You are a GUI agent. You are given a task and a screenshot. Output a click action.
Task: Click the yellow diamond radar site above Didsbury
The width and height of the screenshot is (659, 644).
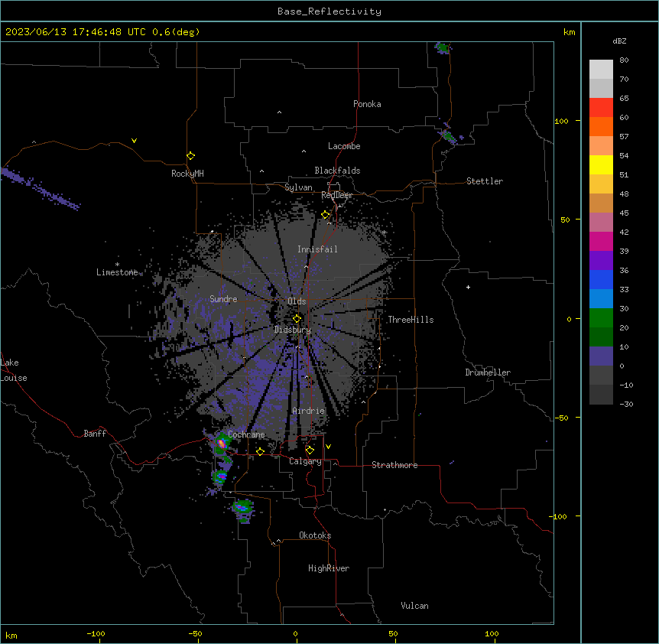click(x=297, y=319)
